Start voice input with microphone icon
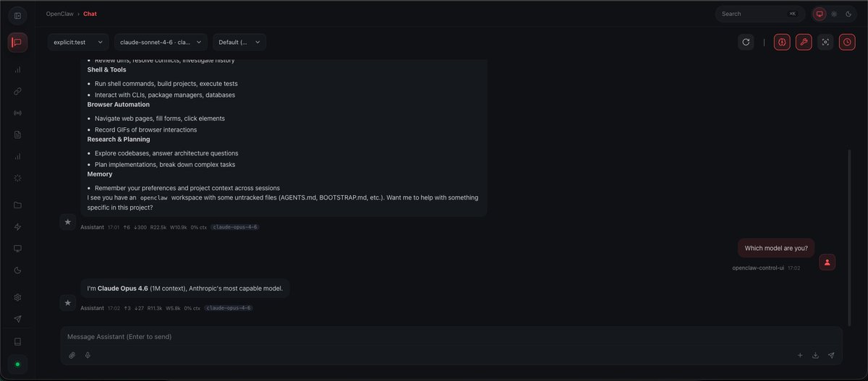 [88, 355]
